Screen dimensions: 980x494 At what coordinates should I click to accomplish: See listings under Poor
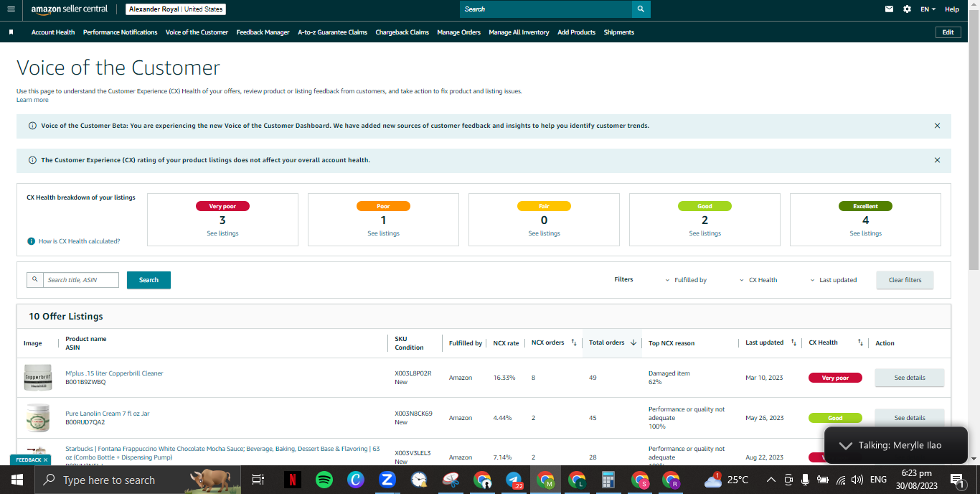point(383,233)
